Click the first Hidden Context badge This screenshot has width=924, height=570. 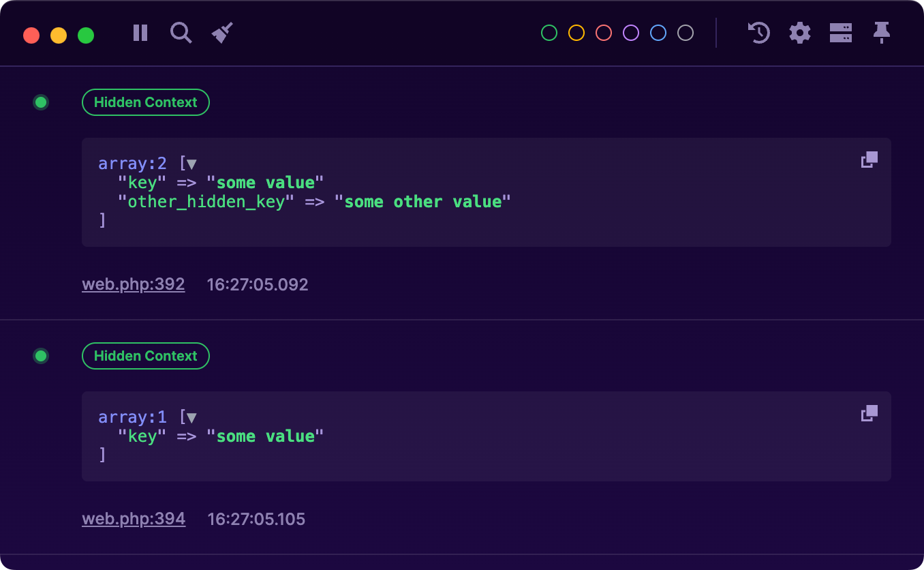tap(145, 102)
